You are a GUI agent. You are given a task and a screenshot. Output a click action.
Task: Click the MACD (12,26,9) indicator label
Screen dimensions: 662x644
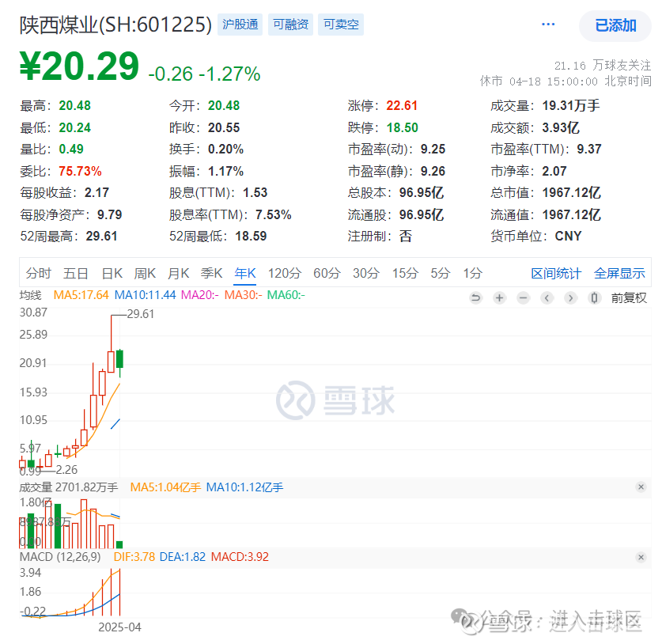pyautogui.click(x=60, y=557)
